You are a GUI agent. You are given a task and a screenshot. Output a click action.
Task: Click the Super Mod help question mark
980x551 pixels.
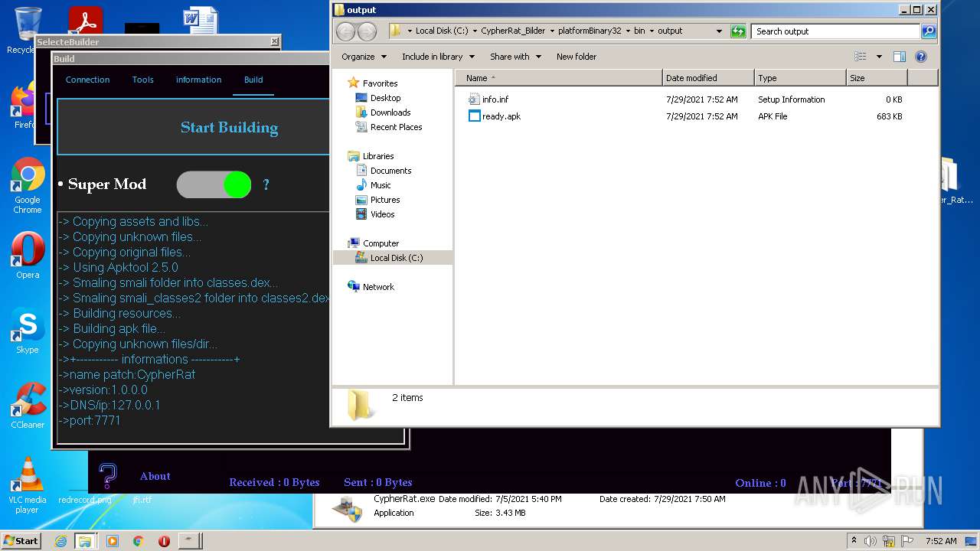tap(266, 184)
